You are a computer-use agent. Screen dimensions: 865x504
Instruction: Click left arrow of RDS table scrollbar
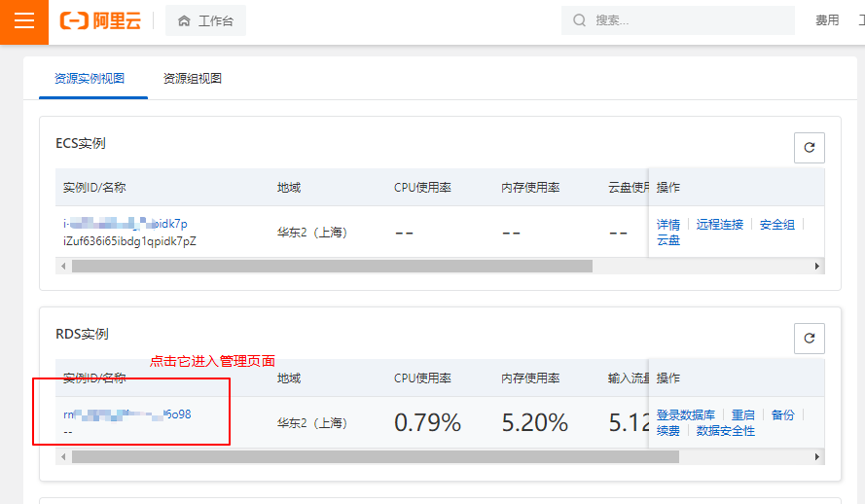63,457
